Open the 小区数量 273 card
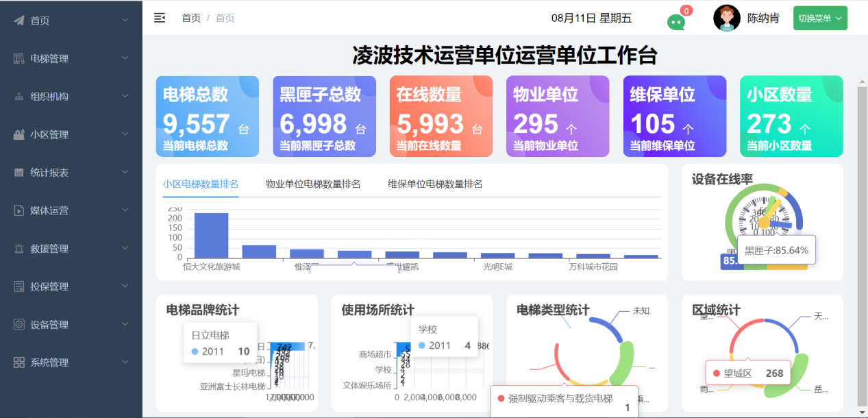The width and height of the screenshot is (868, 418). click(x=791, y=116)
